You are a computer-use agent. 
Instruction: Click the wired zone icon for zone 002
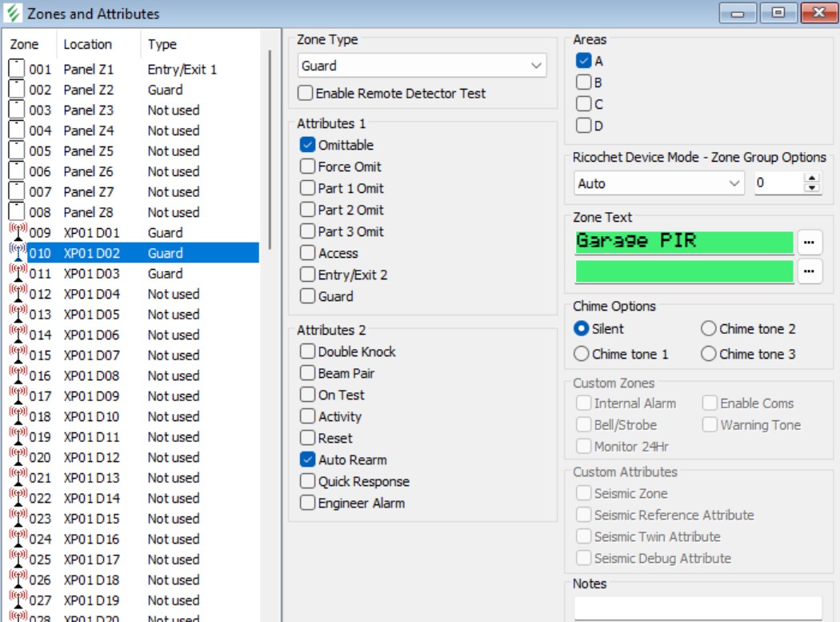(17, 90)
